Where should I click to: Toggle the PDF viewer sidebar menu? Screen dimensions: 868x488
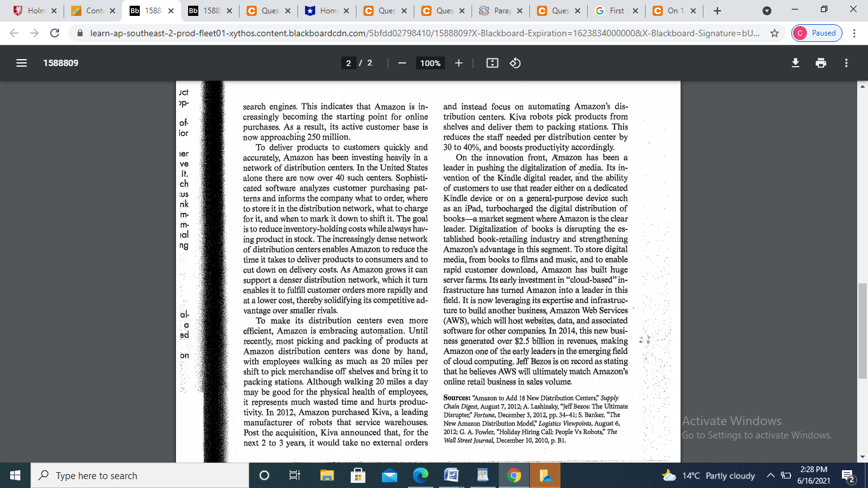[21, 63]
